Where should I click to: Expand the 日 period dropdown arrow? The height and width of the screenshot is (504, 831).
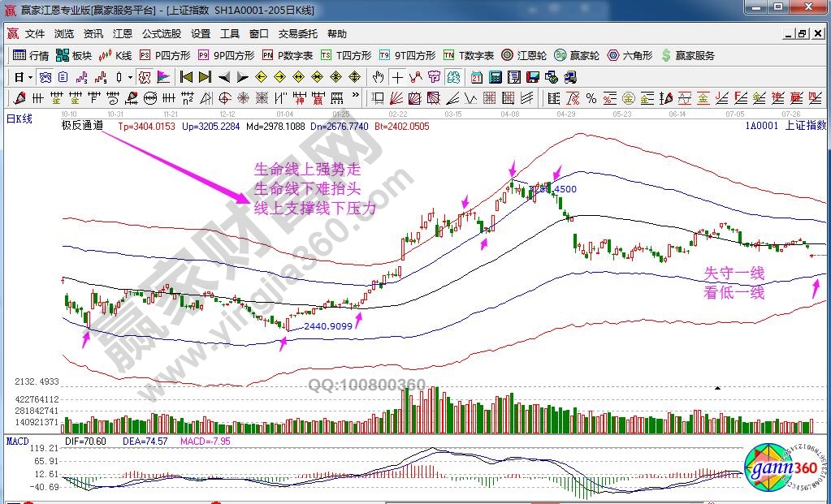pyautogui.click(x=30, y=78)
